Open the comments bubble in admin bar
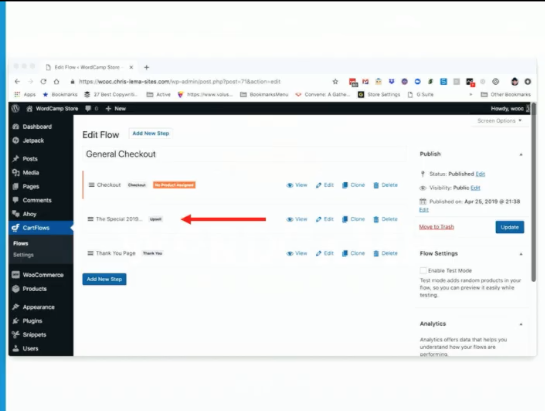The image size is (545, 411). point(92,108)
